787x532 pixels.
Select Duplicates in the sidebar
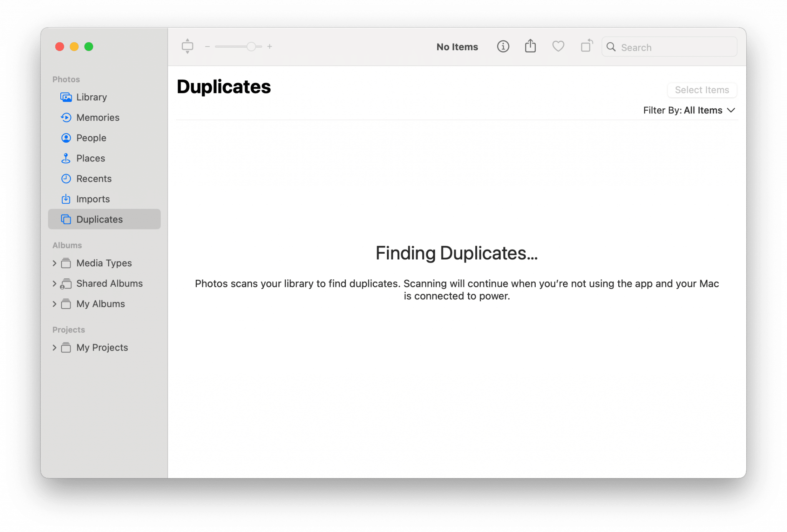click(99, 219)
